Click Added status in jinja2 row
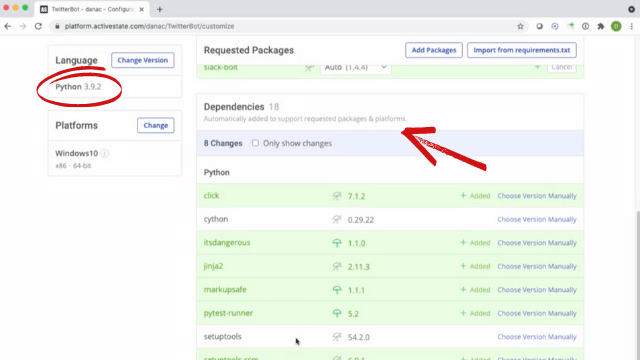The height and width of the screenshot is (360, 640). 475,267
